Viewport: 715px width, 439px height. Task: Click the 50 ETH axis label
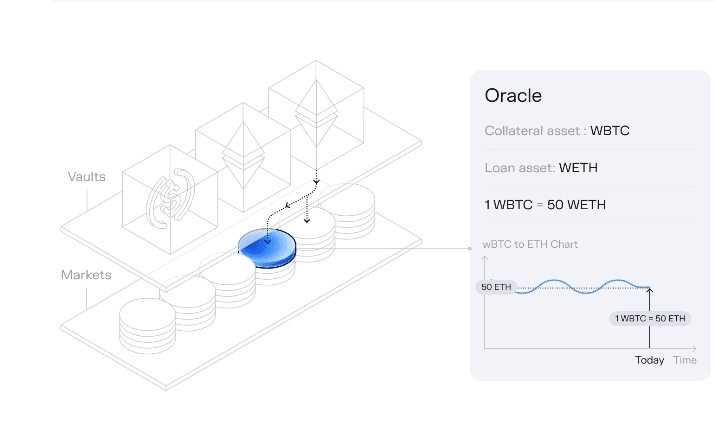pyautogui.click(x=497, y=287)
